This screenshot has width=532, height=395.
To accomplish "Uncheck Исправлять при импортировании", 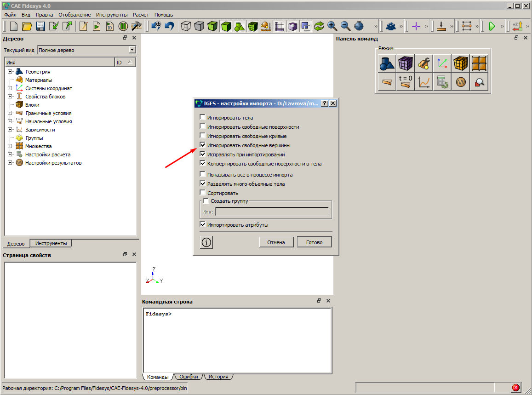I will point(203,154).
